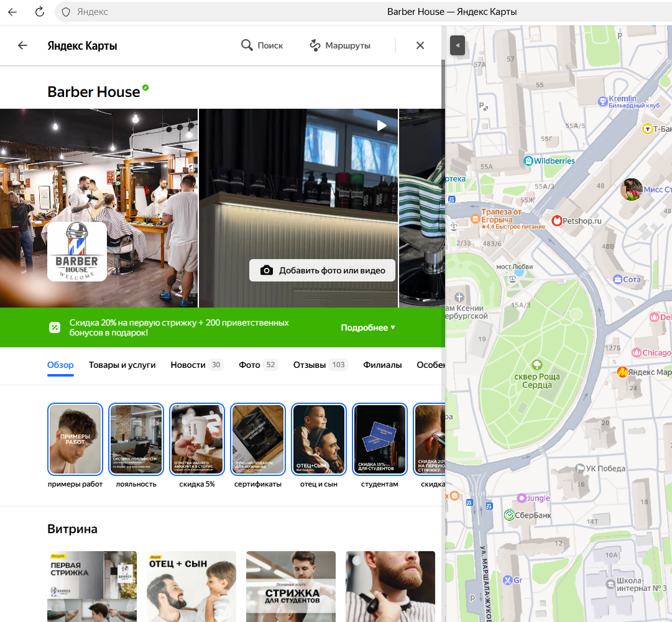Go back using the panel back arrow

coord(23,45)
